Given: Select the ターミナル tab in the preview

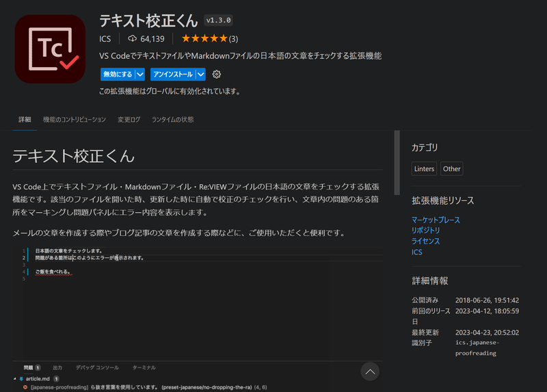Looking at the screenshot, I should coord(144,367).
